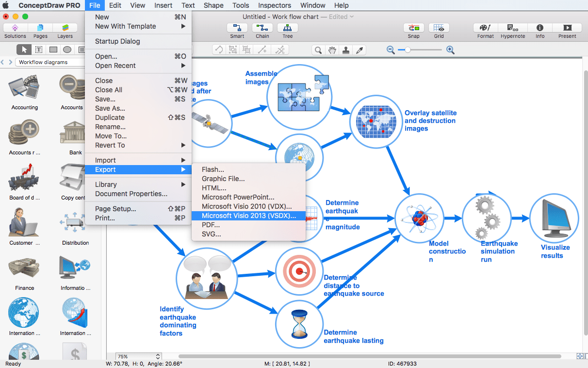
Task: Click the add connection point tool
Action: click(x=263, y=50)
